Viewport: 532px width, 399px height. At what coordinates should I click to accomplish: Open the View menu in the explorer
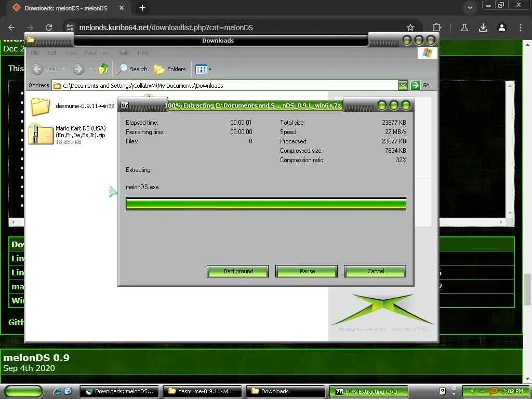(x=71, y=53)
